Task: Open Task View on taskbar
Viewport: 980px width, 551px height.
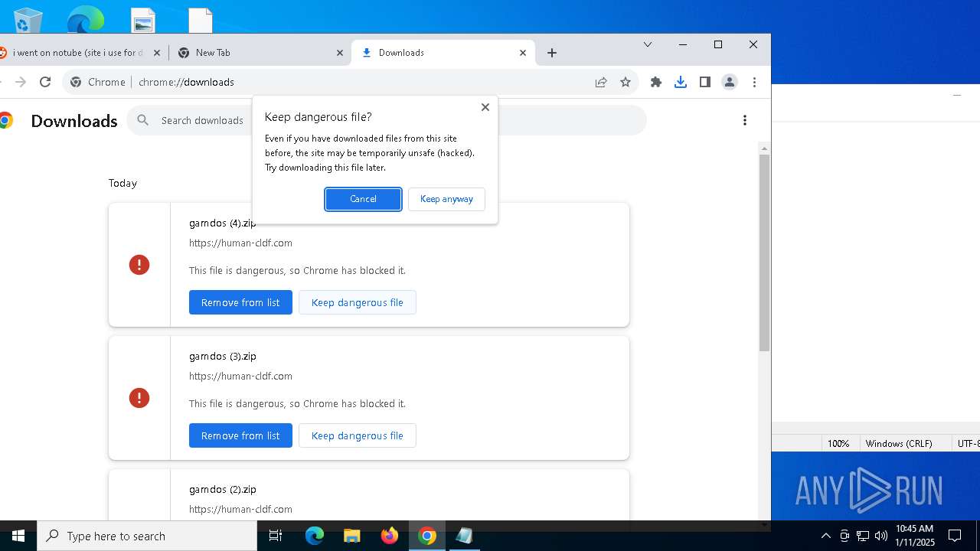Action: 276,536
